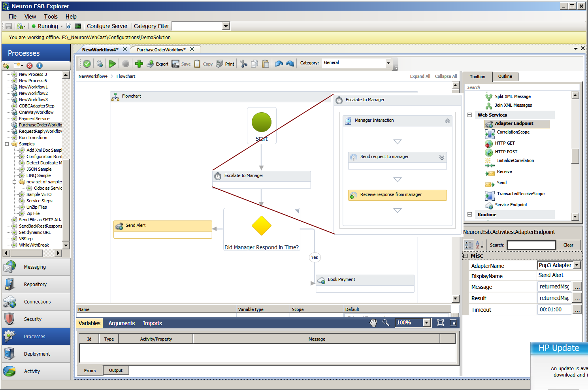Select PaymentService in the processes tree
This screenshot has width=588, height=390.
pyautogui.click(x=34, y=119)
